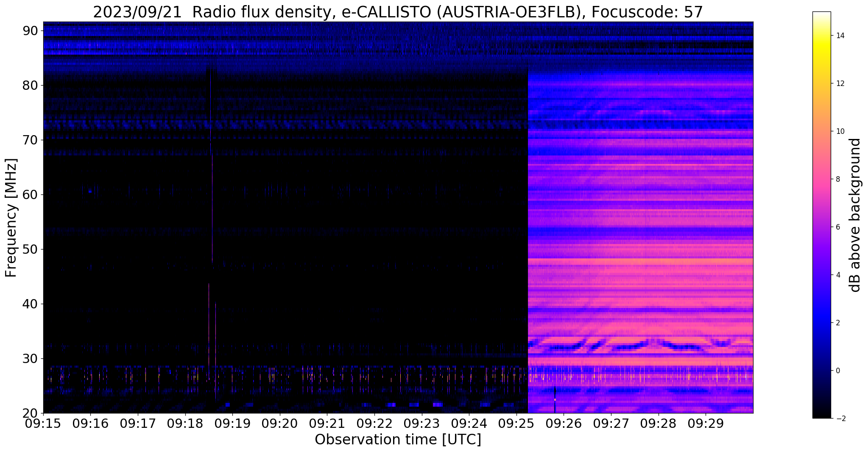Screen dimensions: 868x452
Task: Click the 09:22 time tick label
Action: 374,424
